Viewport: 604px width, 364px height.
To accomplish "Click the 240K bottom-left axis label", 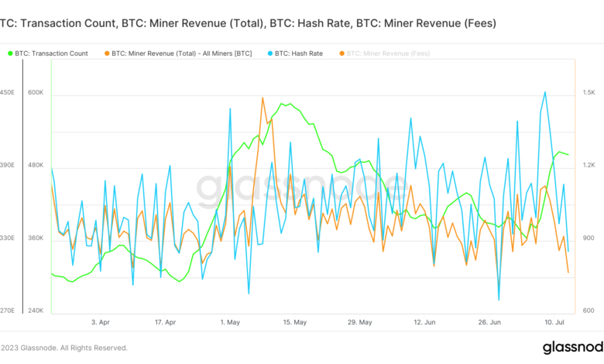I will [36, 311].
